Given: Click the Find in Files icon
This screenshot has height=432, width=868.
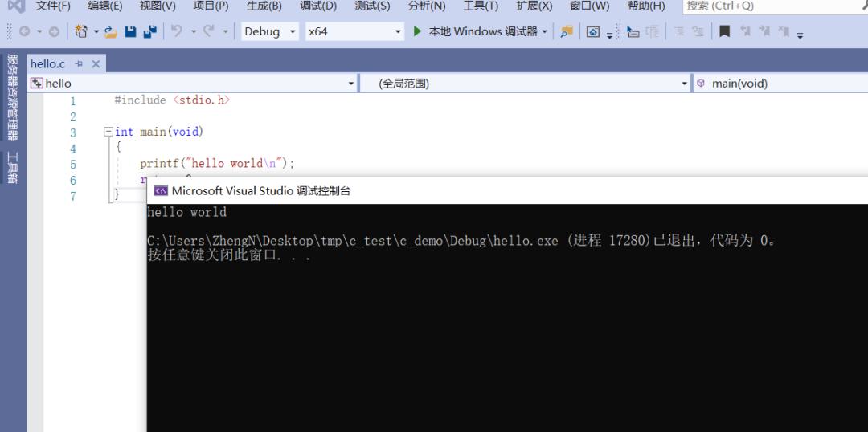Looking at the screenshot, I should tap(567, 31).
